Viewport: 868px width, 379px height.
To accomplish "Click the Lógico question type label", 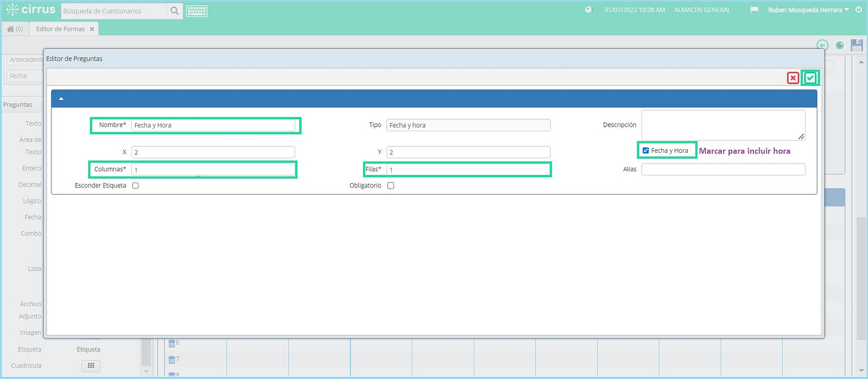I will 32,201.
